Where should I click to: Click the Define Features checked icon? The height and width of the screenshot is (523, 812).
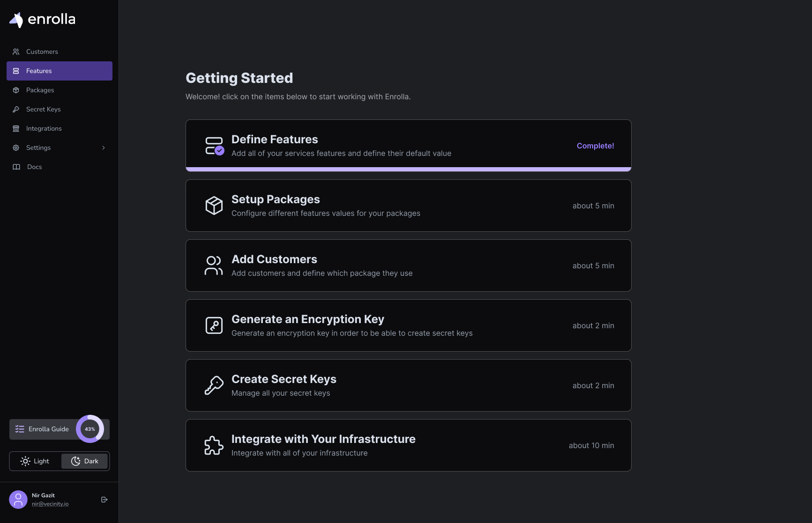tap(215, 146)
